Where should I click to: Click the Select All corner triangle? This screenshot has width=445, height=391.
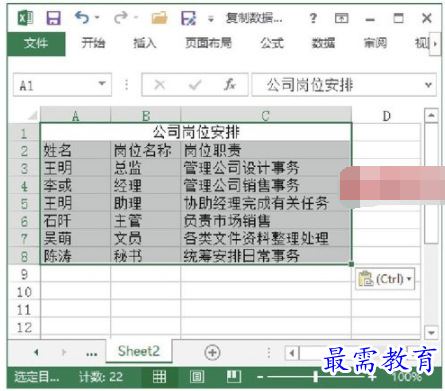point(33,115)
